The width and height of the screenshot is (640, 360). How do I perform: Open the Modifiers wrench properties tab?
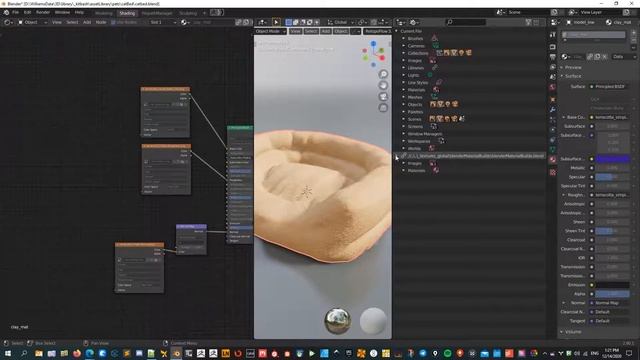pos(553,109)
